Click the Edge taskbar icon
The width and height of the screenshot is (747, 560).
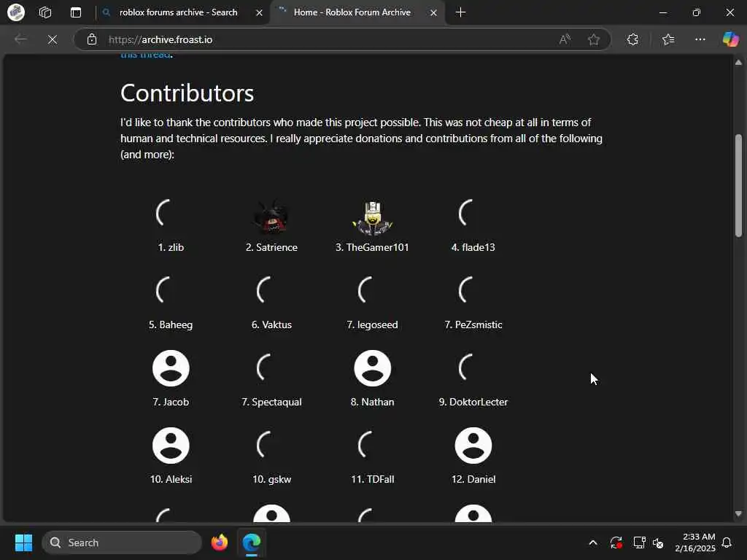click(251, 542)
